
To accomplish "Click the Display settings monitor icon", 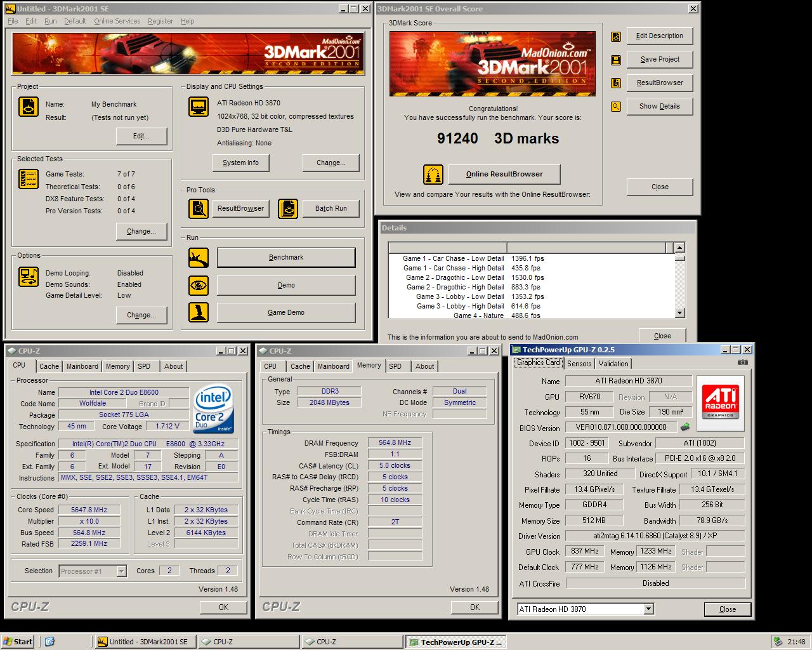I will click(199, 106).
